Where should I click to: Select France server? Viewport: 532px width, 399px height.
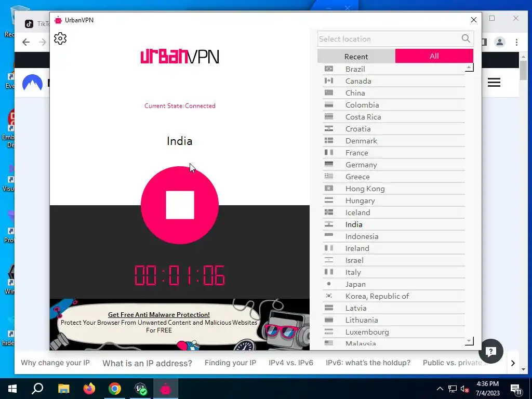click(x=394, y=153)
